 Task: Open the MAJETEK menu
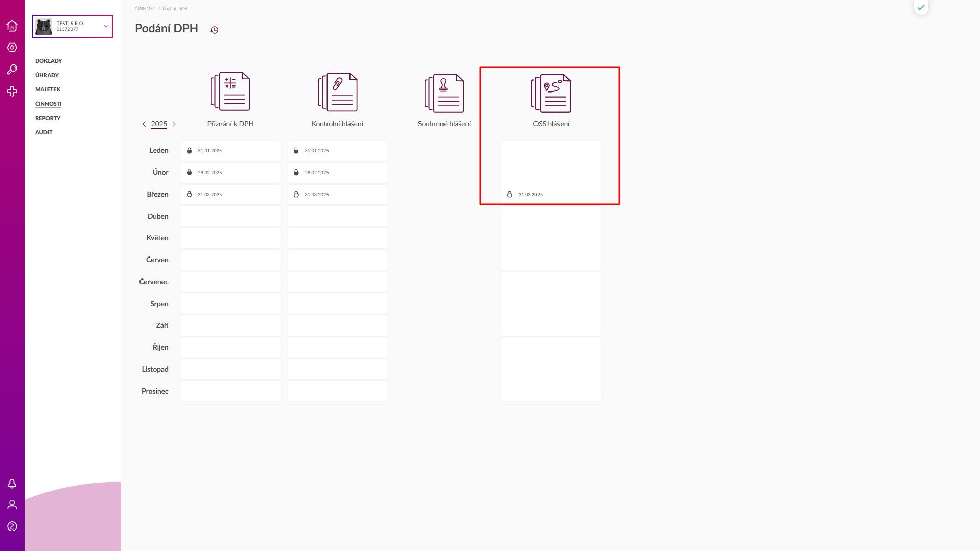click(48, 89)
